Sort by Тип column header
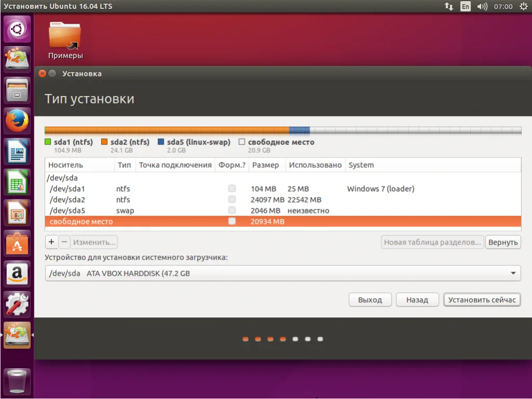The image size is (532, 399). click(125, 165)
